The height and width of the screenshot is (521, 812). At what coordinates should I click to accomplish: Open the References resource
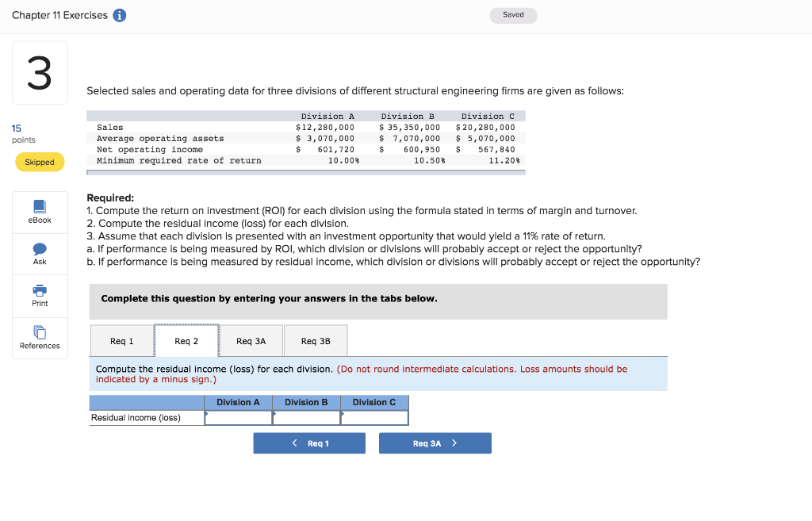point(40,337)
